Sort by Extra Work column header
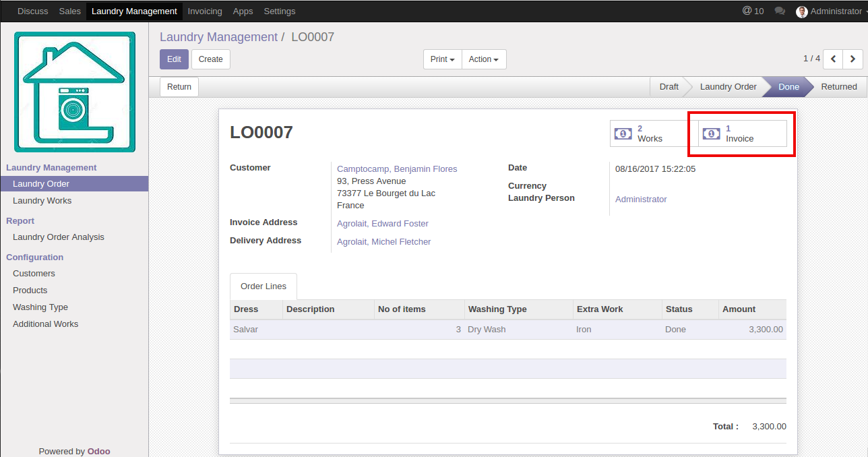Viewport: 868px width, 457px height. click(x=617, y=309)
